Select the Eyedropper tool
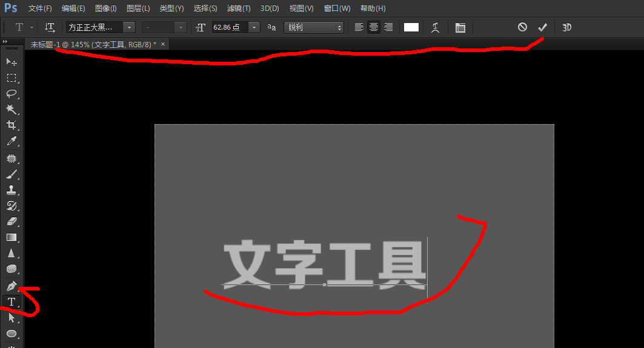 tap(12, 141)
